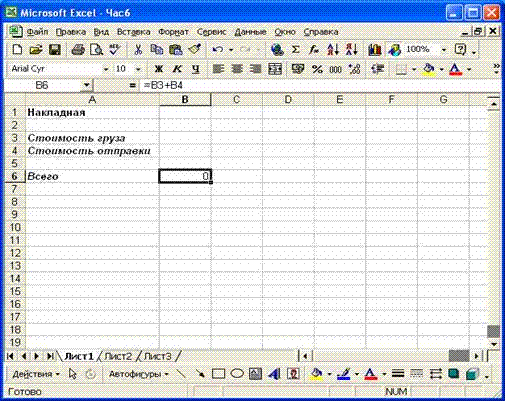Sort ascending with A-Z icon
This screenshot has height=401, width=505.
coord(333,50)
